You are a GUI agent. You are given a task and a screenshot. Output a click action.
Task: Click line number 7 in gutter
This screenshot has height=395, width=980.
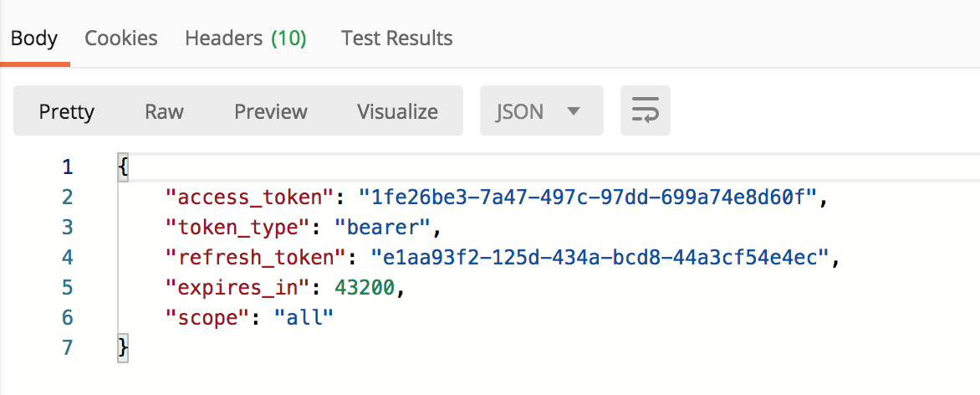(x=68, y=348)
